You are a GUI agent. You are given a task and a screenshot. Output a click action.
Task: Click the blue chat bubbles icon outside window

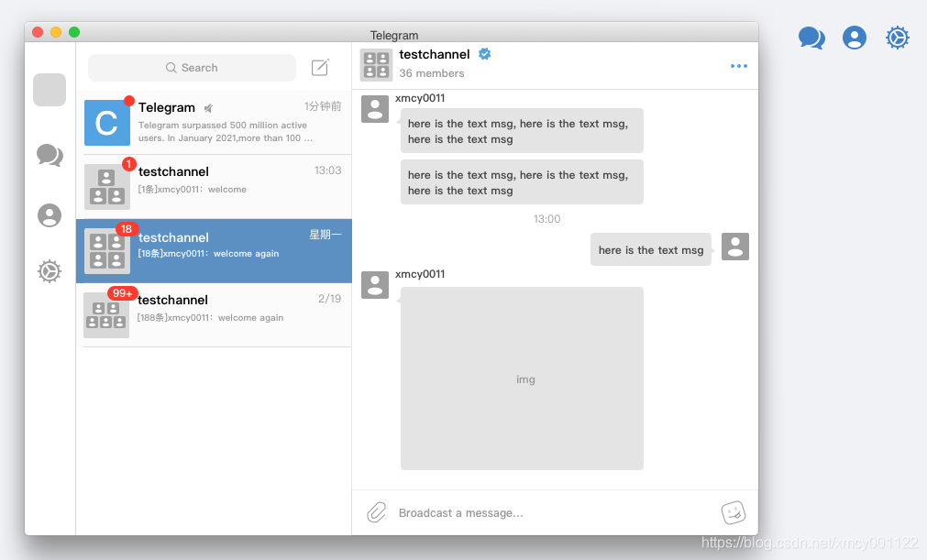pos(811,38)
